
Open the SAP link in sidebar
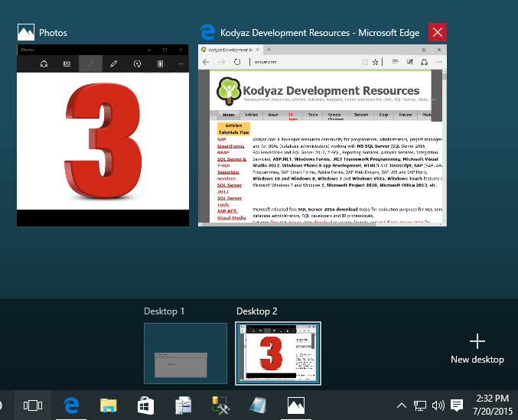[222, 139]
